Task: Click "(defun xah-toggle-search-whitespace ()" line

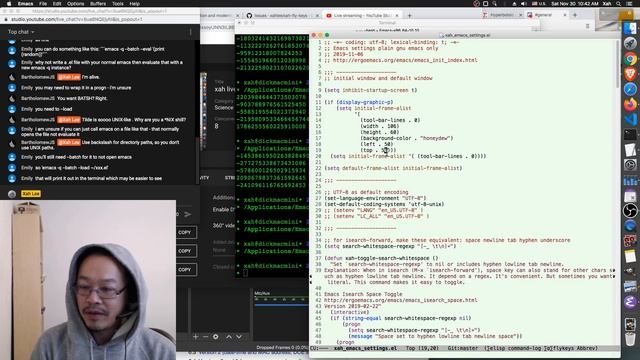Action: [x=381, y=258]
